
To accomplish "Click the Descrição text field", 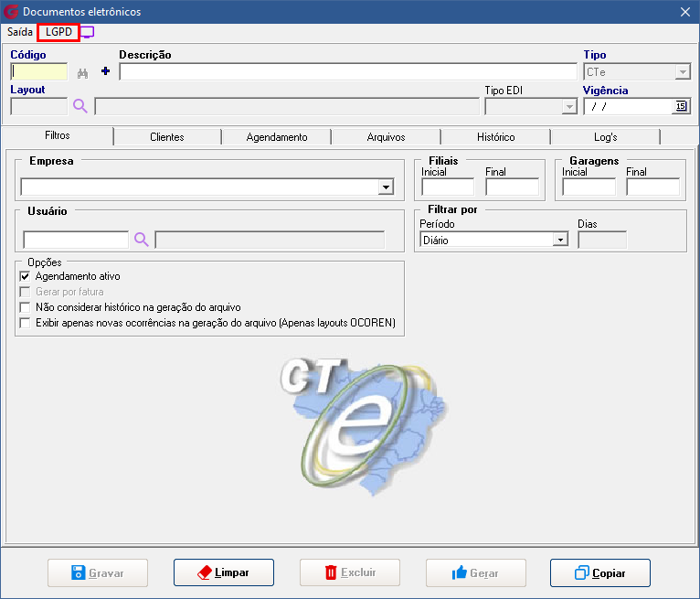I will 348,71.
